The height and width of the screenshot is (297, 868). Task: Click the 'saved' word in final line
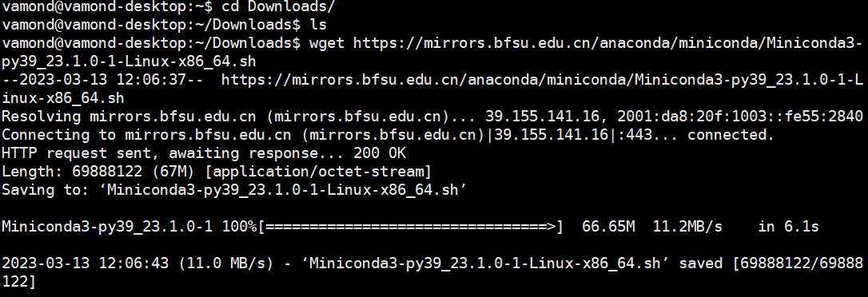coord(700,263)
